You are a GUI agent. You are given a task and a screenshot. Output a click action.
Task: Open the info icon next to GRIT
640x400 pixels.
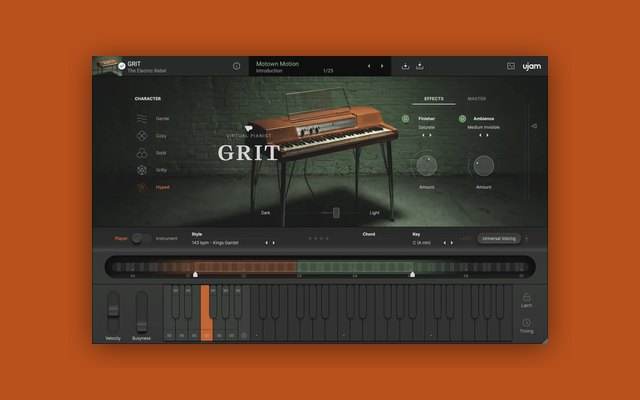236,66
